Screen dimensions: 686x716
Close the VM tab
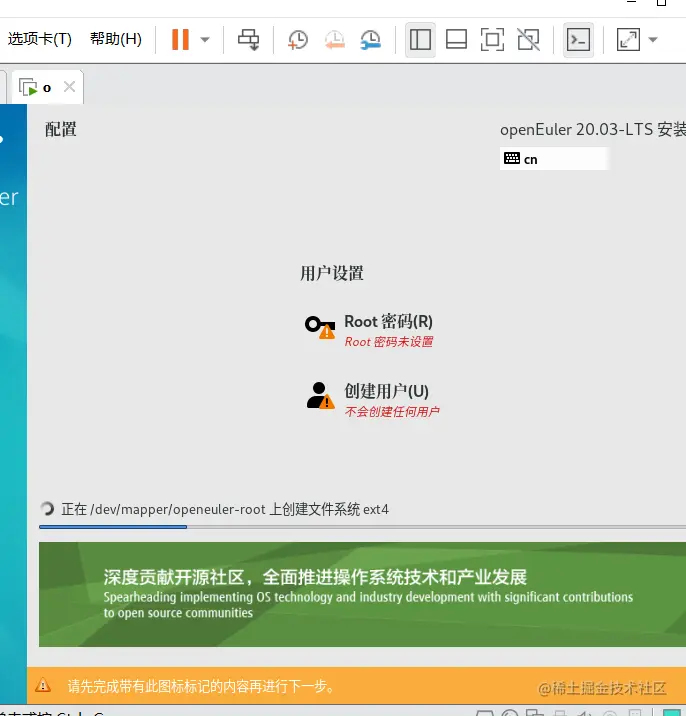click(x=69, y=87)
